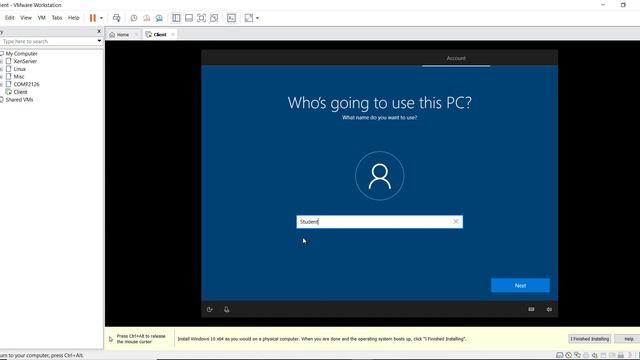640x360 pixels.
Task: Close the Library panel
Action: tap(99, 31)
